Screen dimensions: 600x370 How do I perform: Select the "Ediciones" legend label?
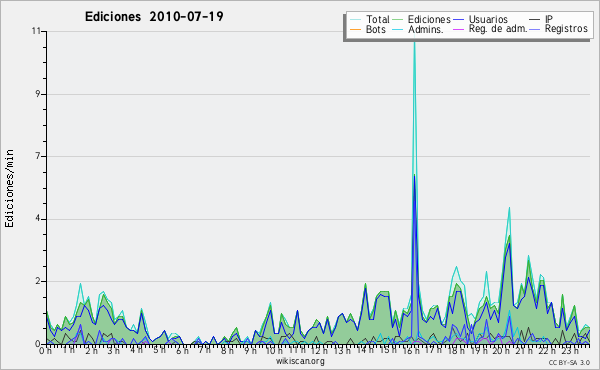tap(429, 19)
